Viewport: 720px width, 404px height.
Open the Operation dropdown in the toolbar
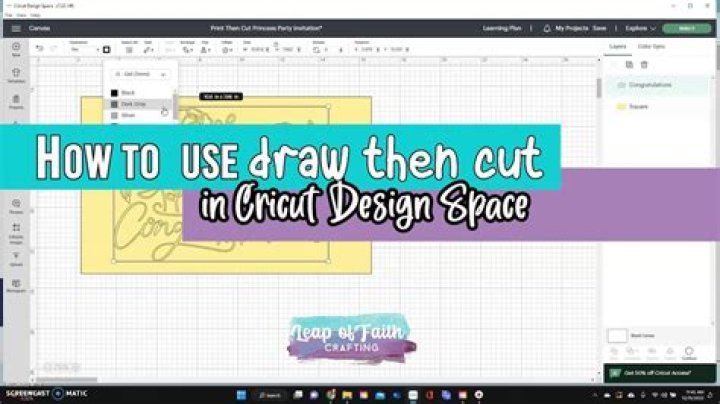83,49
